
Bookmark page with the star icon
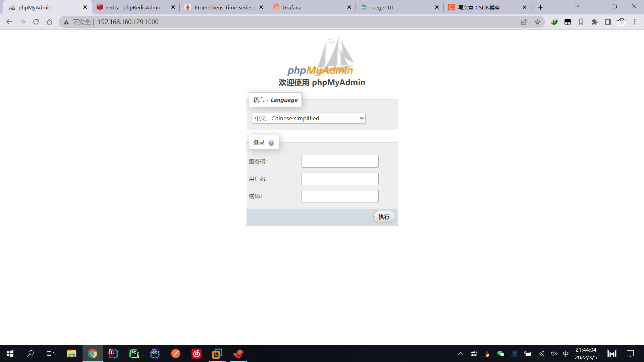coord(537,22)
